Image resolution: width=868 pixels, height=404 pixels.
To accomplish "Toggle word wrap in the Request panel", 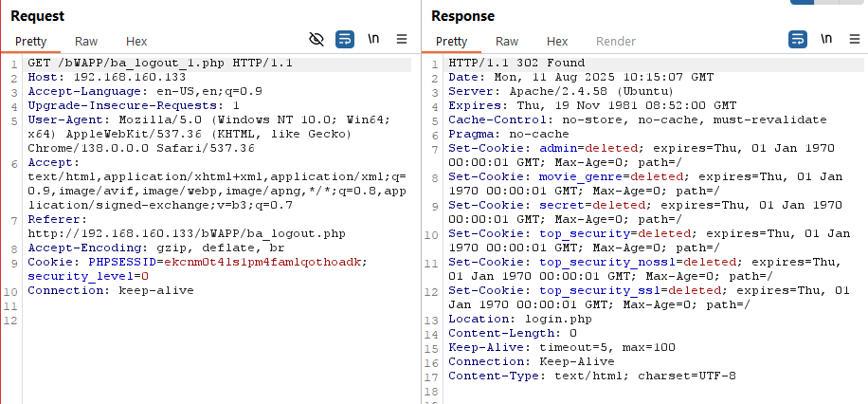I will (x=346, y=39).
